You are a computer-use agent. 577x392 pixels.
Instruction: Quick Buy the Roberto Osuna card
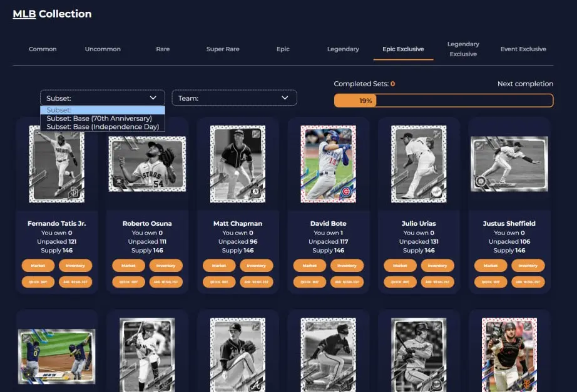coord(128,282)
